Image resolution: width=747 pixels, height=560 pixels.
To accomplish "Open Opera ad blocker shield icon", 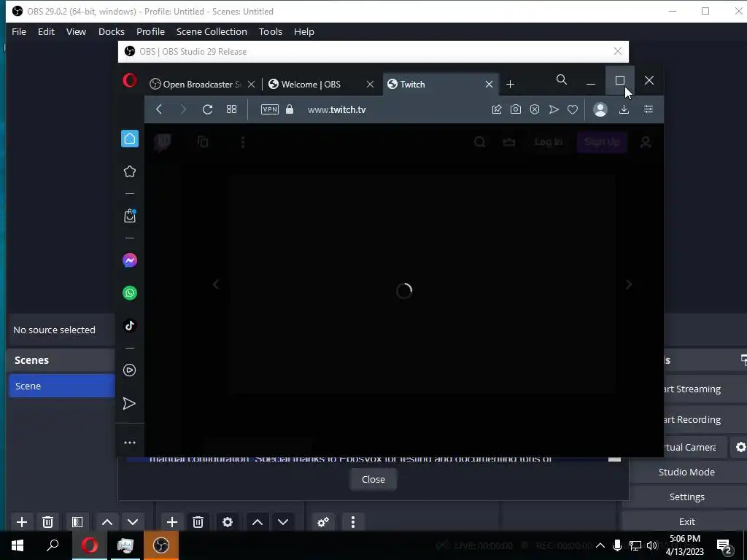I will coord(535,109).
